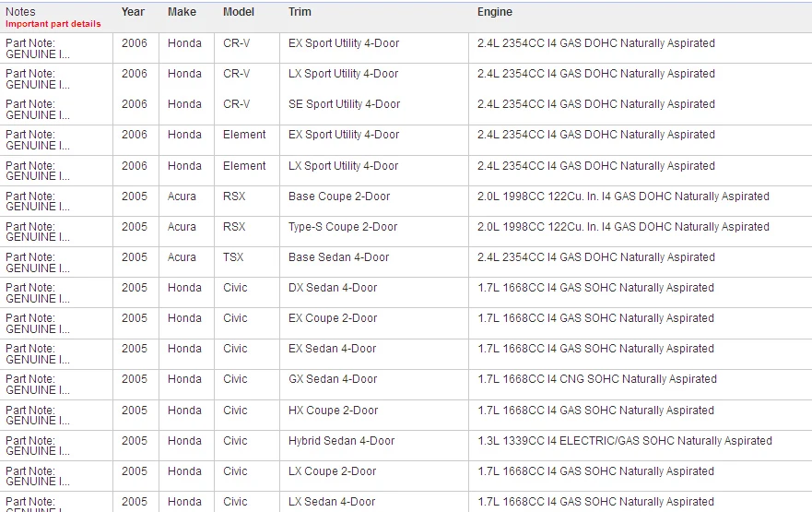This screenshot has width=812, height=512.
Task: Click the Engine column header
Action: pyautogui.click(x=495, y=12)
